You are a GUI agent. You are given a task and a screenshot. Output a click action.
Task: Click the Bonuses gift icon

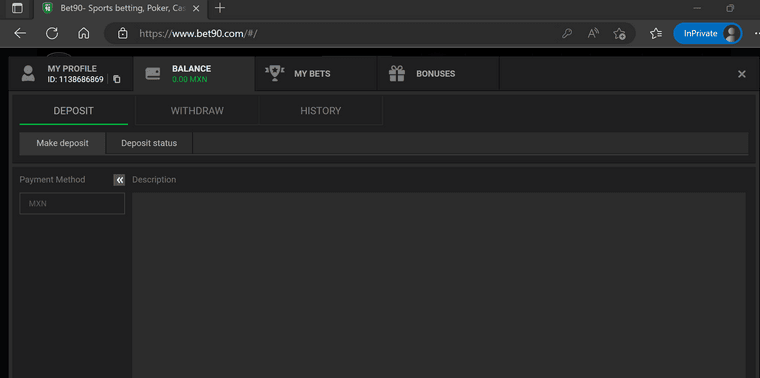[x=397, y=74]
